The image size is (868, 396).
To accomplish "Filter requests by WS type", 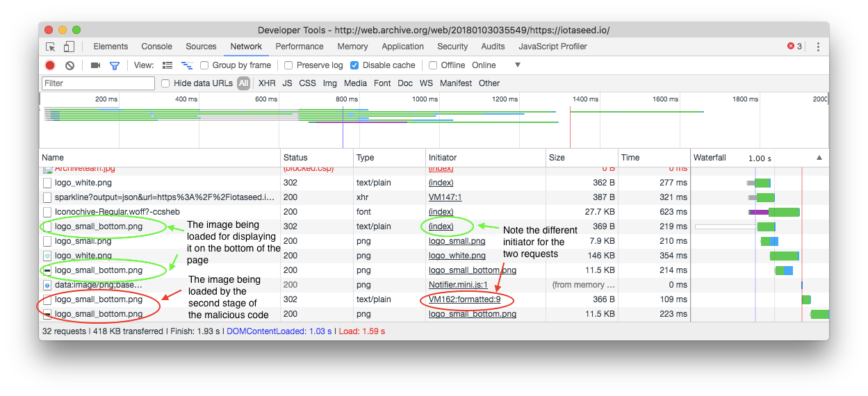I will 426,83.
